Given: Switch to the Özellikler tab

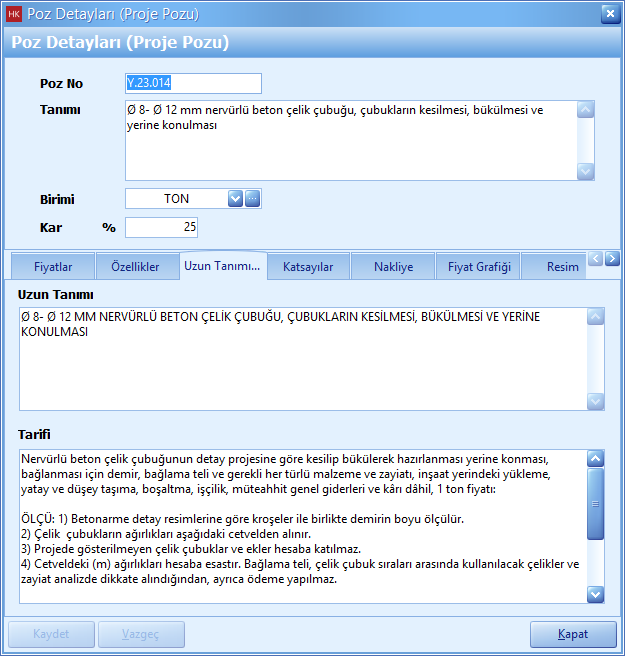Looking at the screenshot, I should point(134,267).
